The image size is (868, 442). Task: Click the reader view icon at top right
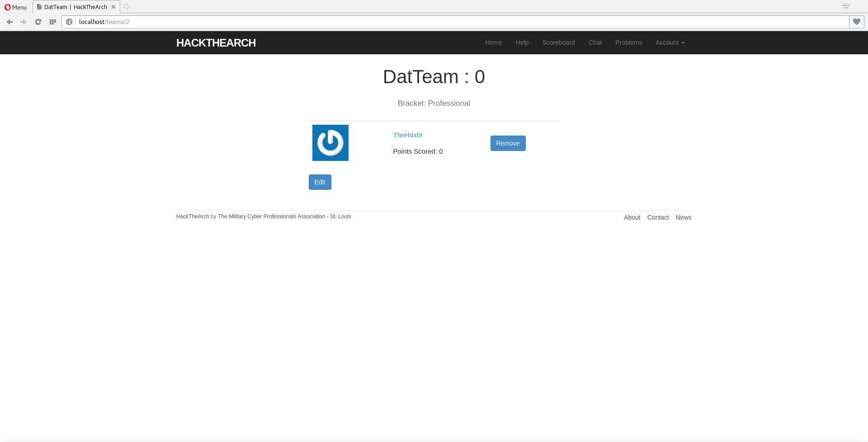coord(846,6)
